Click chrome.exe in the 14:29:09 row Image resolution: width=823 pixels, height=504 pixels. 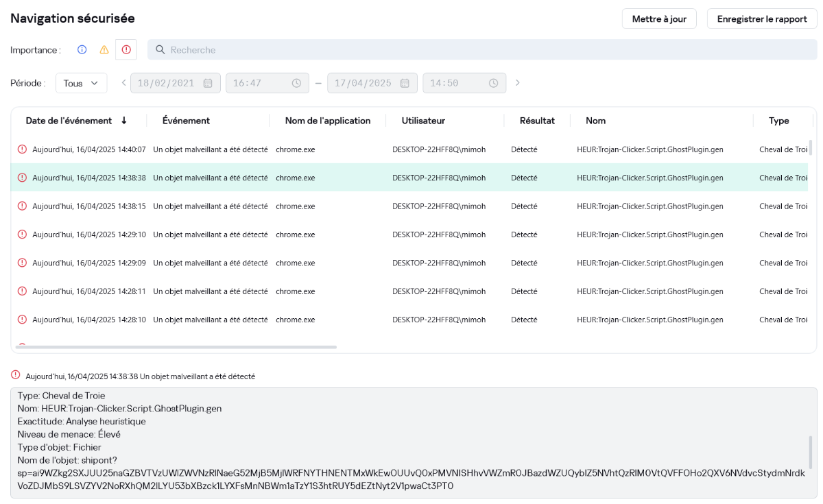295,263
